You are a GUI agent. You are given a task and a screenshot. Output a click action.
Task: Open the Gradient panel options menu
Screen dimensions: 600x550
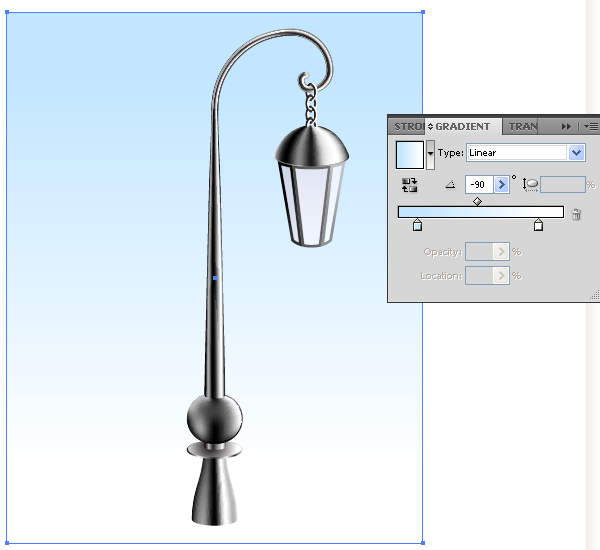pos(591,127)
